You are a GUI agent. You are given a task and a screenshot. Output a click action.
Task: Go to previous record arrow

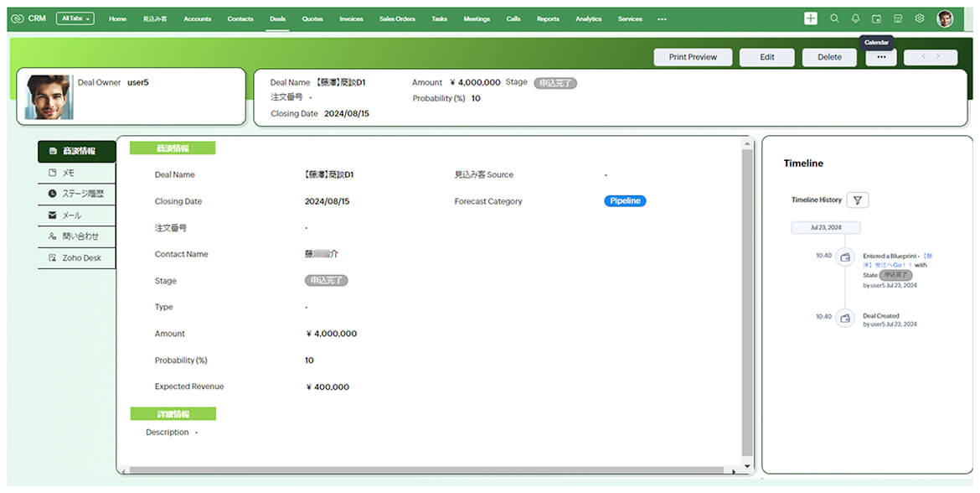[x=923, y=57]
